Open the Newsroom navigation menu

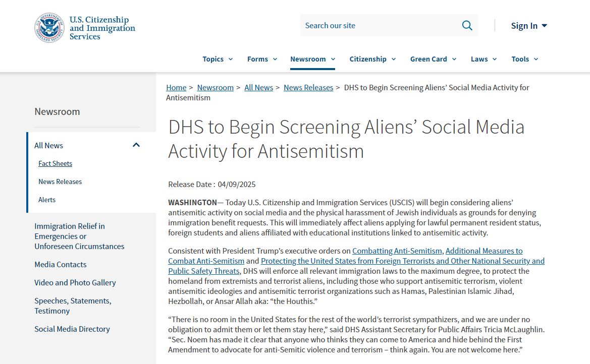tap(312, 59)
